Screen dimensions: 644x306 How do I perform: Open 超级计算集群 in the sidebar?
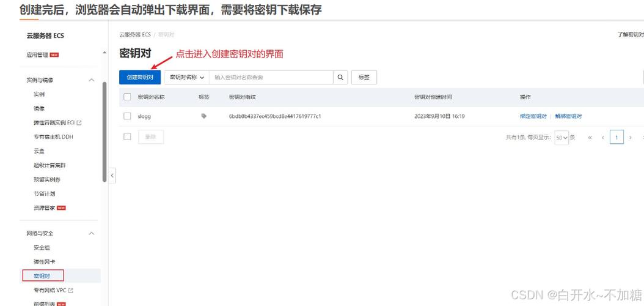49,165
